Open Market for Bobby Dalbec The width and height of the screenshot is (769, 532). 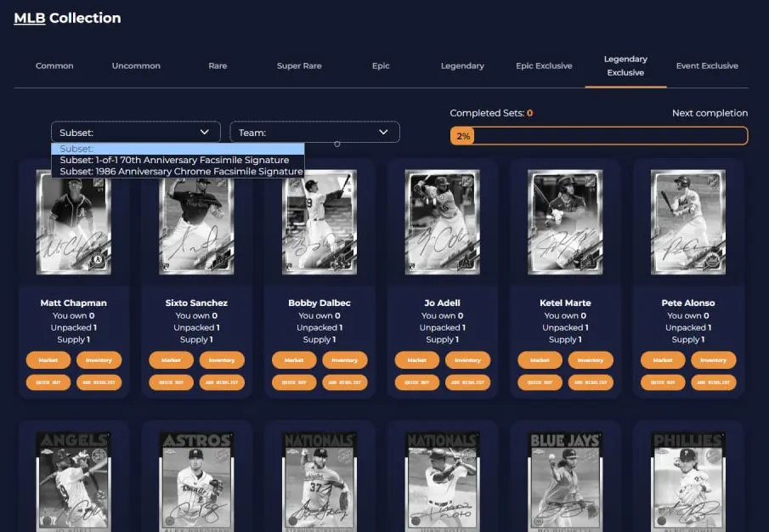294,359
